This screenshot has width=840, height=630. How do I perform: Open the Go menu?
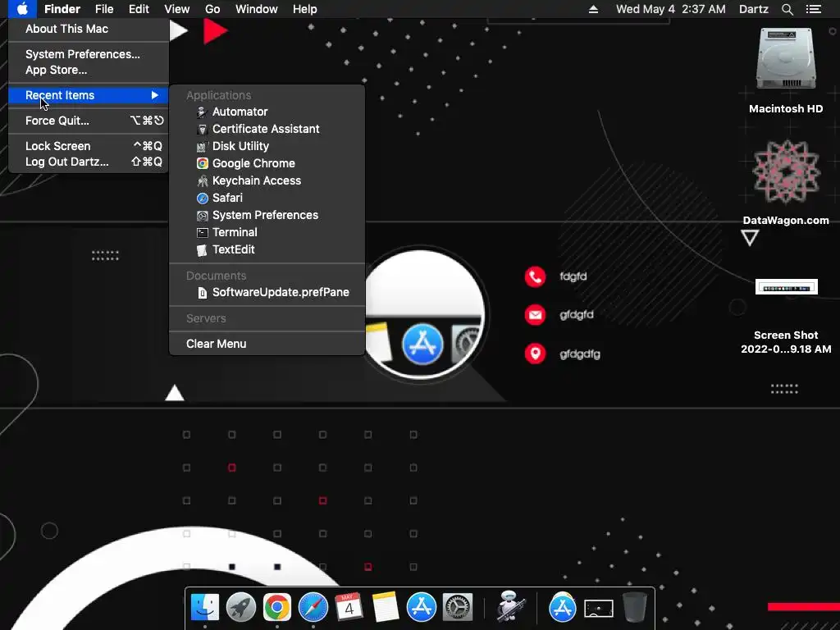pos(212,9)
